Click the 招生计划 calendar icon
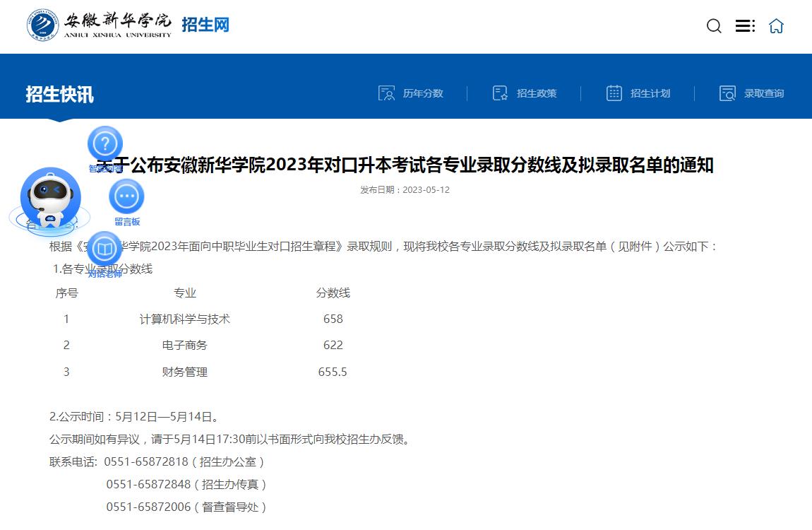Image resolution: width=812 pixels, height=530 pixels. pyautogui.click(x=614, y=93)
